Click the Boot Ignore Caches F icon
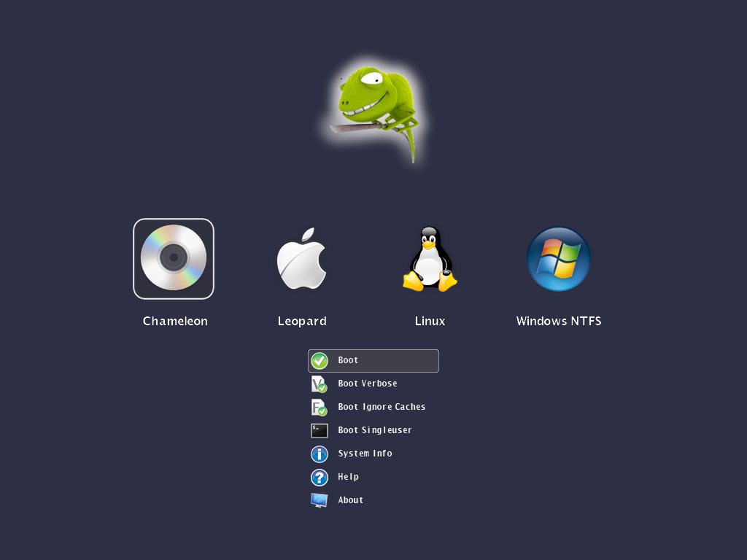This screenshot has height=560, width=747. [x=320, y=407]
